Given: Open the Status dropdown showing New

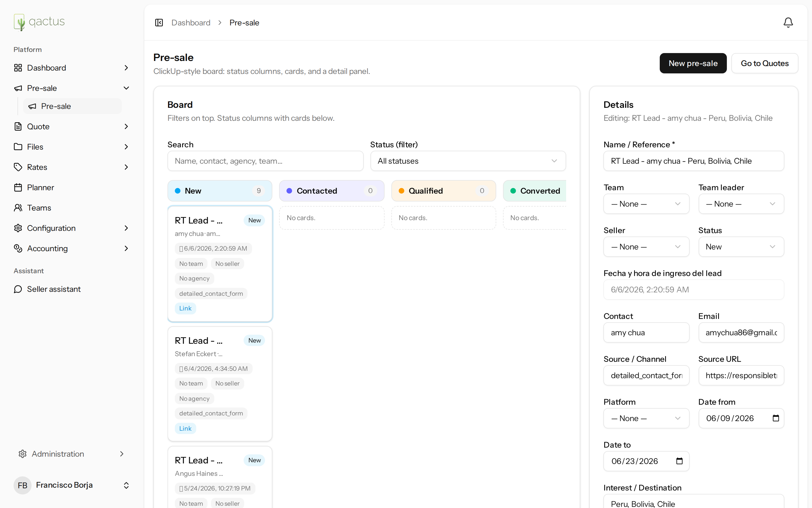Looking at the screenshot, I should (x=741, y=247).
